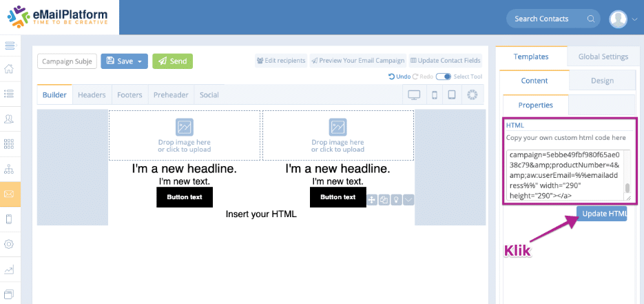Viewport: 644px width, 304px height.
Task: Switch to the Global Settings tab
Action: tap(603, 57)
